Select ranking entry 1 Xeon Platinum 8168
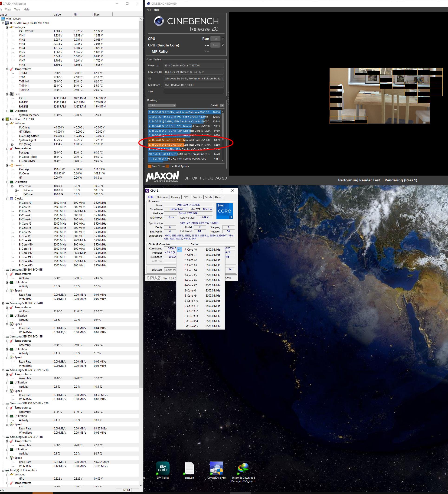Viewport: 448px width, 494px height. point(184,112)
